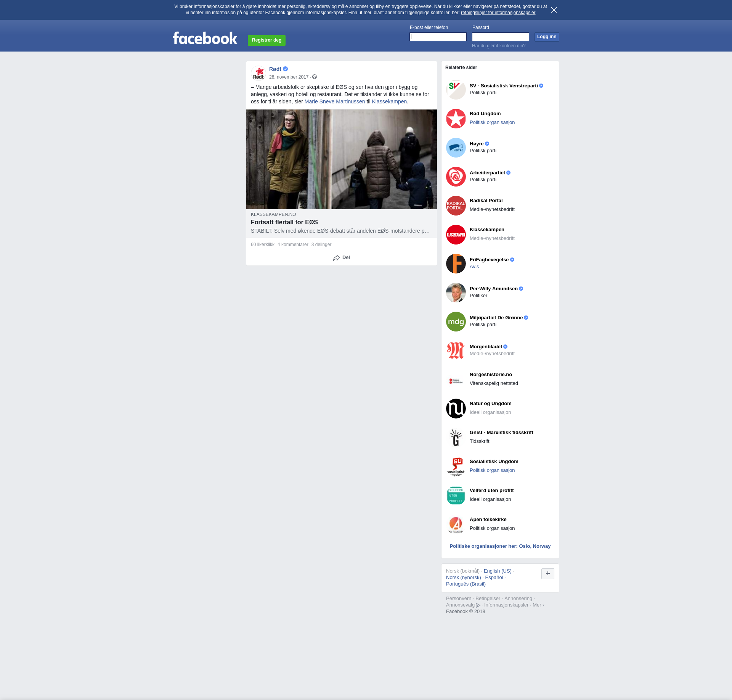The height and width of the screenshot is (700, 732).
Task: Open the 3 delinger link
Action: click(321, 245)
